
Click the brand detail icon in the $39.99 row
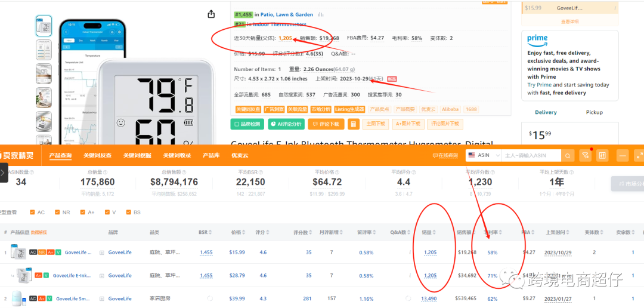(102, 298)
